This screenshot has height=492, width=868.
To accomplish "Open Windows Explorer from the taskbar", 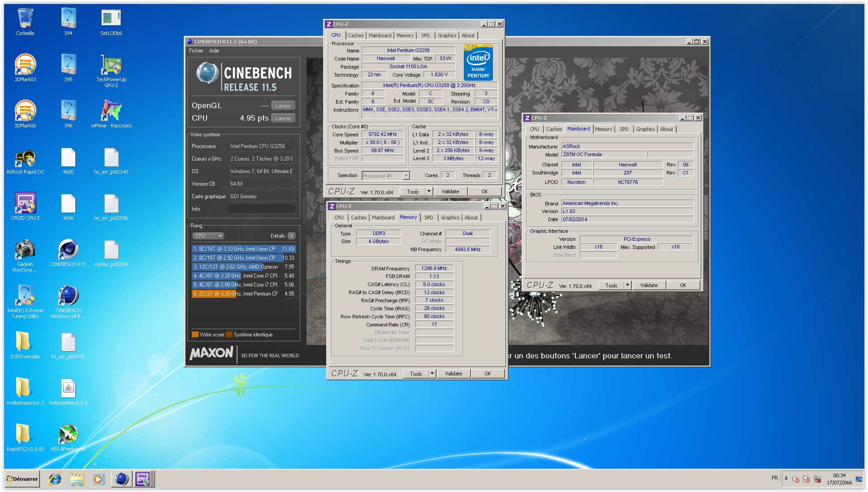I will click(77, 479).
